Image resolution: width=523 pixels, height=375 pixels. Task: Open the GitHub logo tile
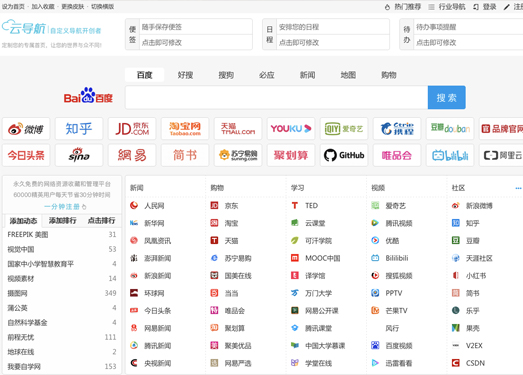point(344,155)
